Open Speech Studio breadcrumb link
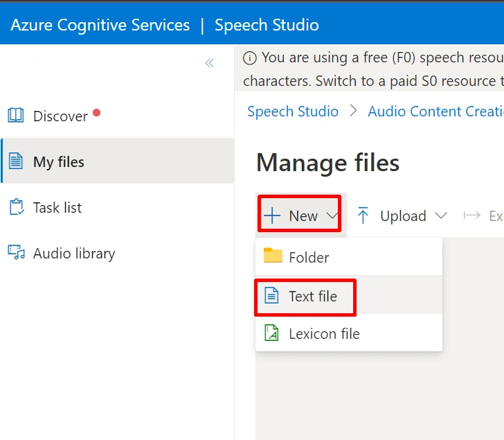This screenshot has height=440, width=504. [293, 112]
